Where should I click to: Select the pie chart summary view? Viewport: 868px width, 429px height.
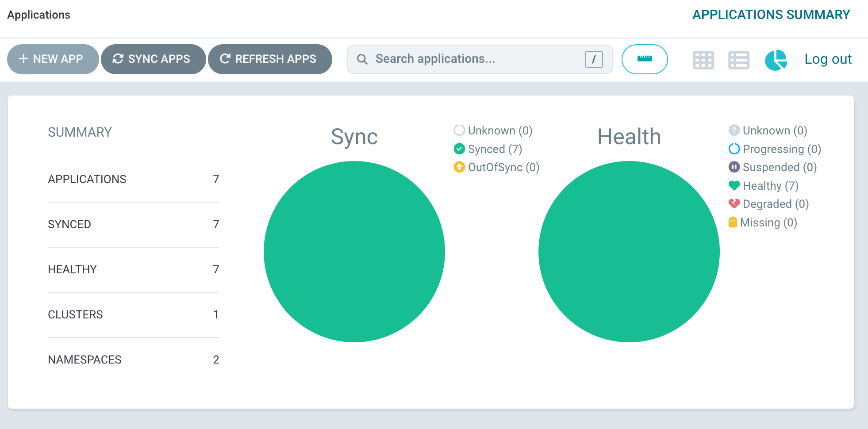(776, 60)
